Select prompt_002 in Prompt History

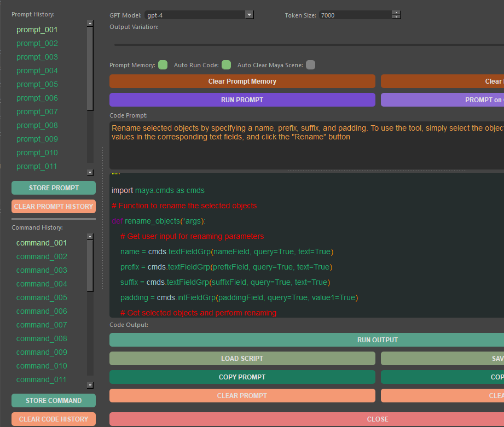37,43
